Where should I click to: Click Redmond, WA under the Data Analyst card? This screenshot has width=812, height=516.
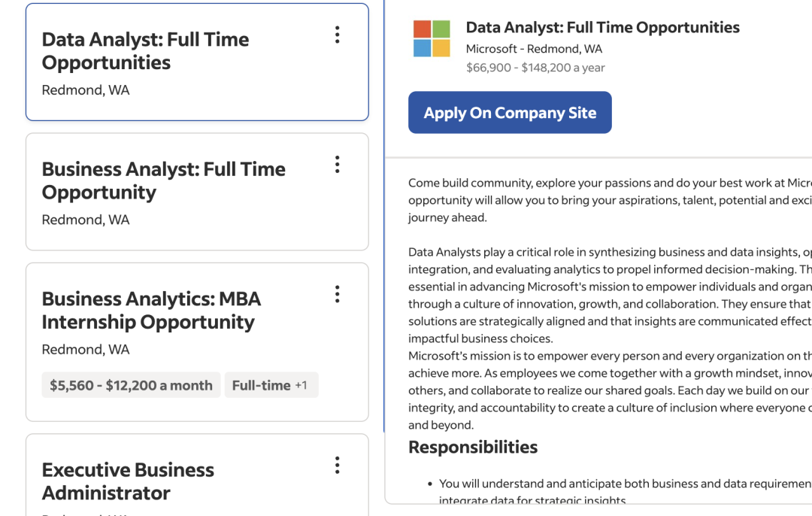point(86,90)
